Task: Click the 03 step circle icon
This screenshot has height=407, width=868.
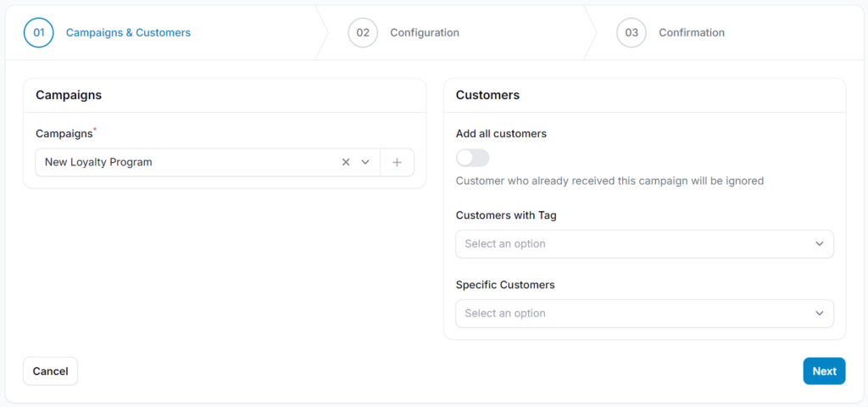Action: point(632,33)
